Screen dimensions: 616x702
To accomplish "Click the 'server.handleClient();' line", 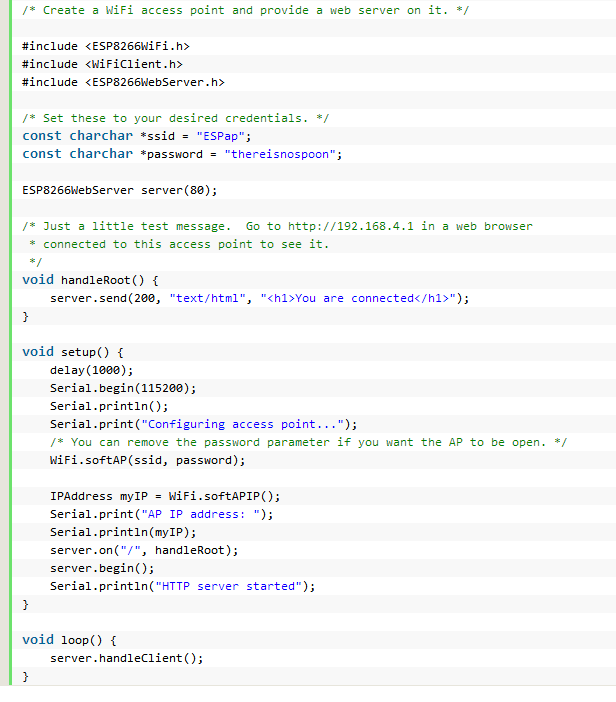I will coord(127,658).
